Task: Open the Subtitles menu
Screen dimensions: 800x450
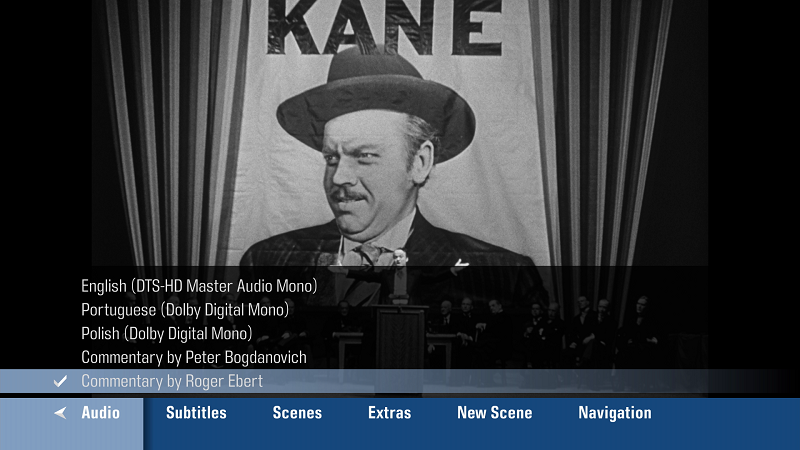Action: pyautogui.click(x=196, y=413)
